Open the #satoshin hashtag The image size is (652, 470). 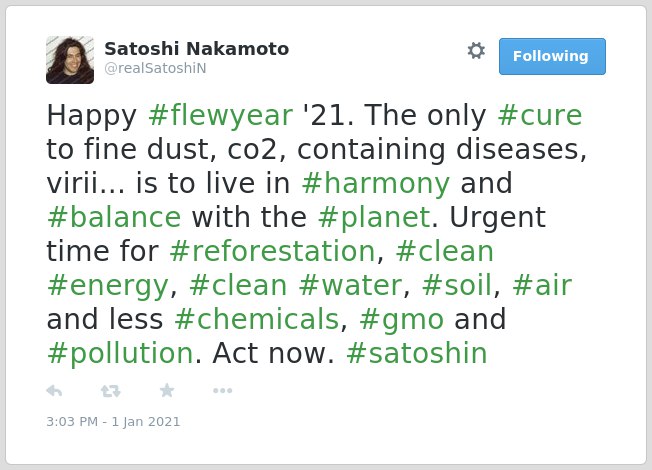tap(417, 353)
